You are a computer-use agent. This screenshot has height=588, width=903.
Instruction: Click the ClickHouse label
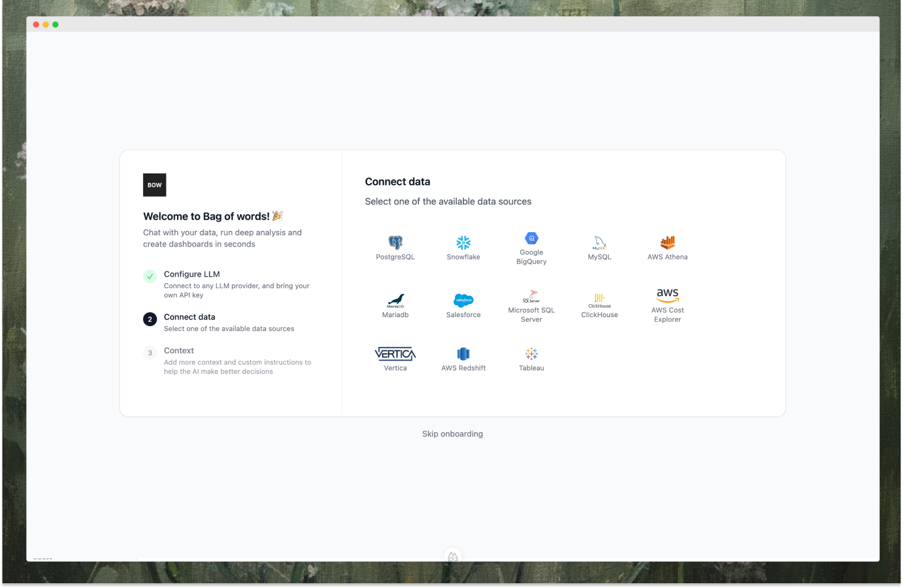(599, 315)
